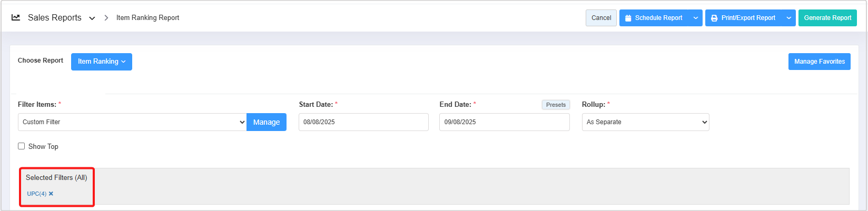The image size is (868, 211).
Task: Open the Schedule Report dropdown arrow
Action: pos(696,18)
